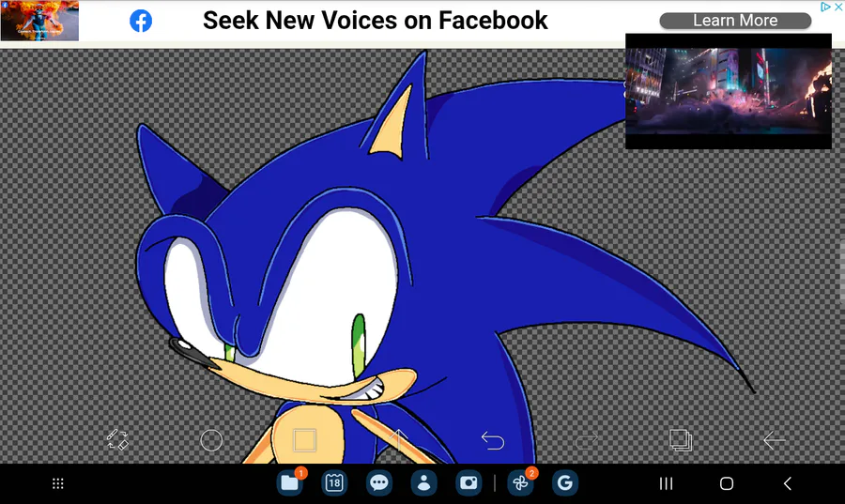
Task: Show recent apps with three-line button
Action: (666, 483)
